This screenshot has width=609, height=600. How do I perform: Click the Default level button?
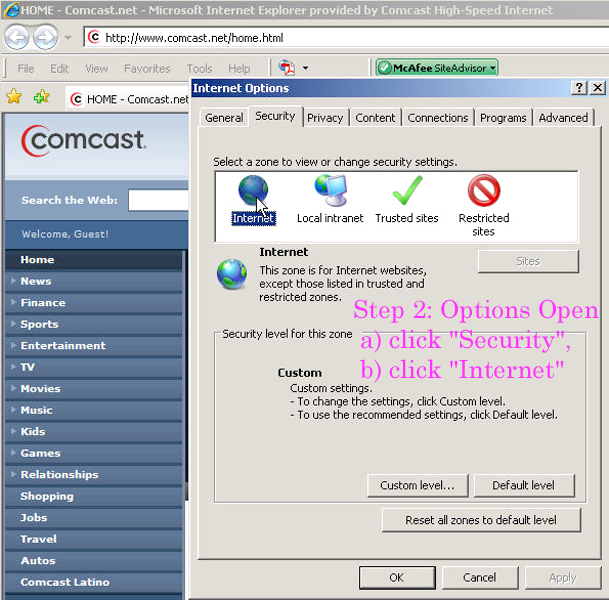[x=524, y=485]
